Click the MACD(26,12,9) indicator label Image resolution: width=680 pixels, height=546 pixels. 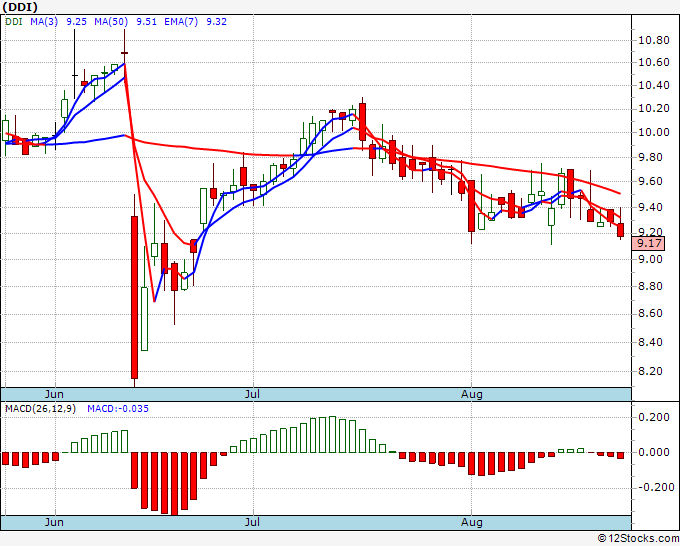pos(40,409)
